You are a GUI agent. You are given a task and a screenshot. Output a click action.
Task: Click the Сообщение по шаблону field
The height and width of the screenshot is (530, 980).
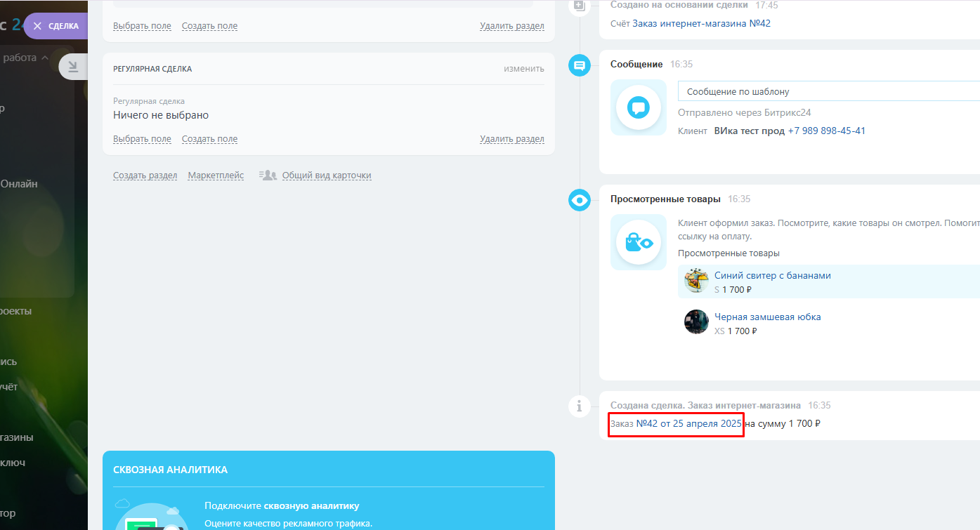click(x=829, y=91)
